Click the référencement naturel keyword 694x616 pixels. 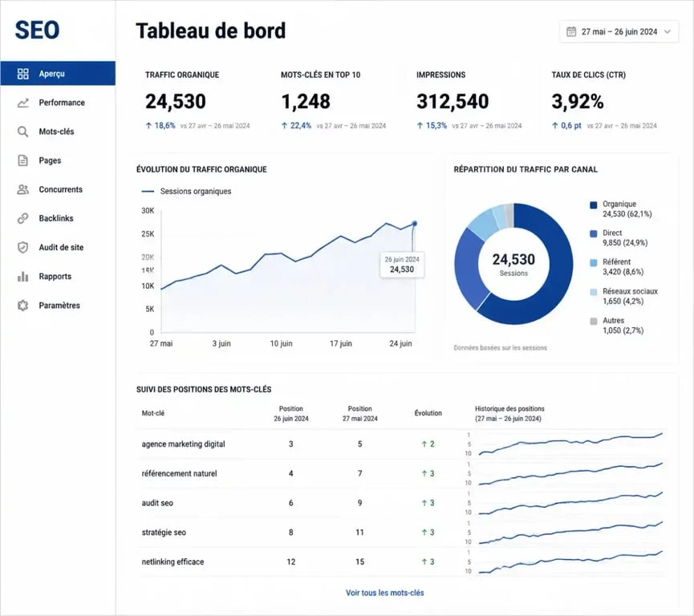[x=179, y=473]
